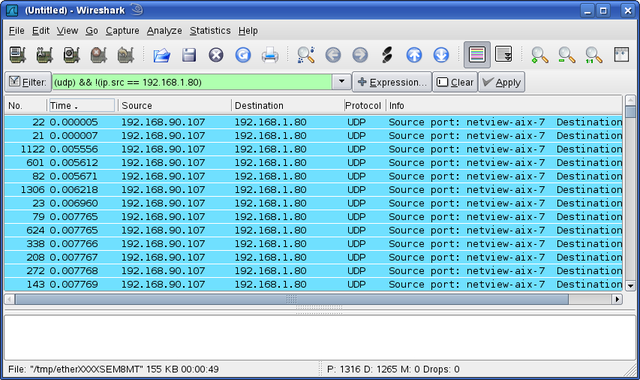The width and height of the screenshot is (640, 380).
Task: Apply the display filter
Action: [x=502, y=82]
